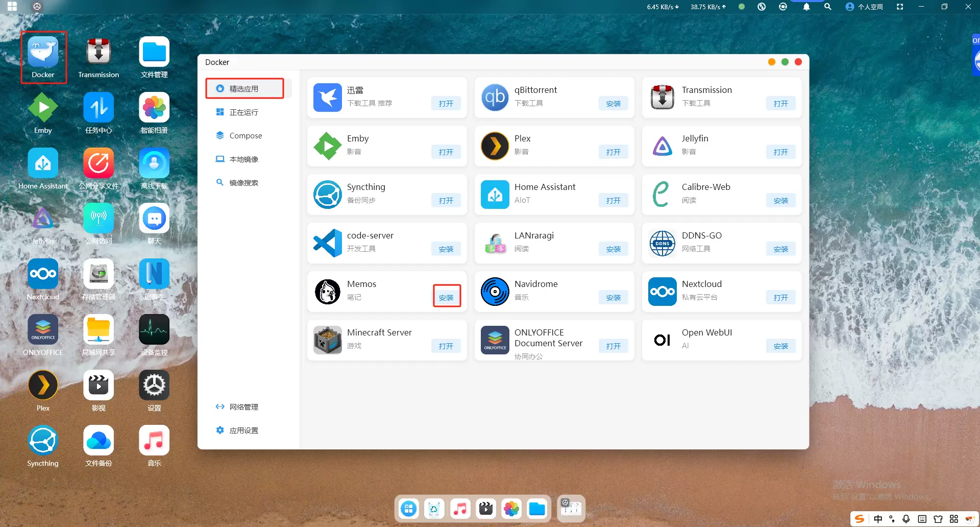Click the search magnifier in top bar

point(828,7)
